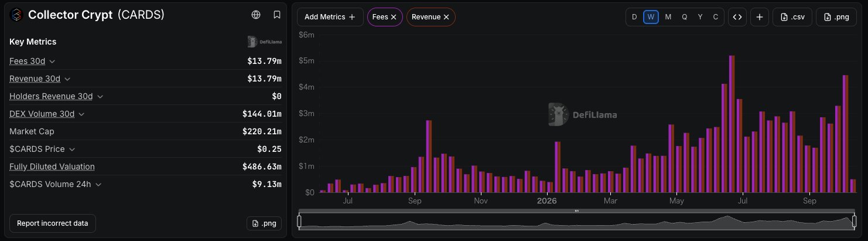This screenshot has height=241, width=868.
Task: Select quarterly (Q) interval
Action: pos(684,17)
